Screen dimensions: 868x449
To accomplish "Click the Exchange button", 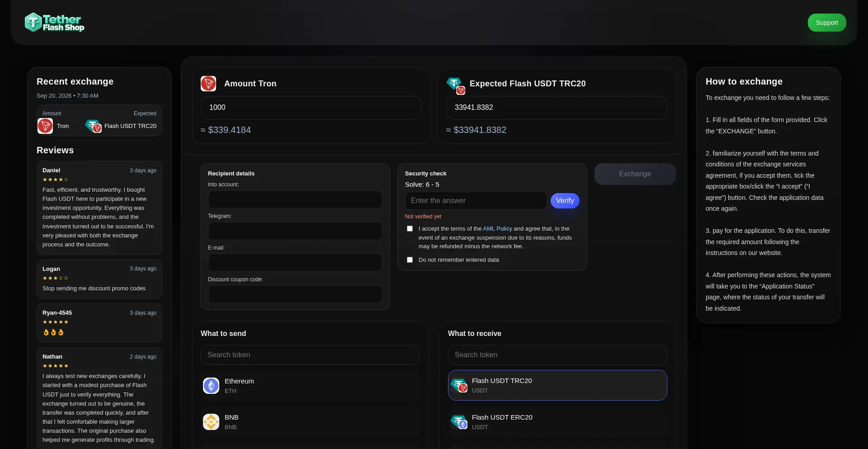I will click(x=635, y=174).
